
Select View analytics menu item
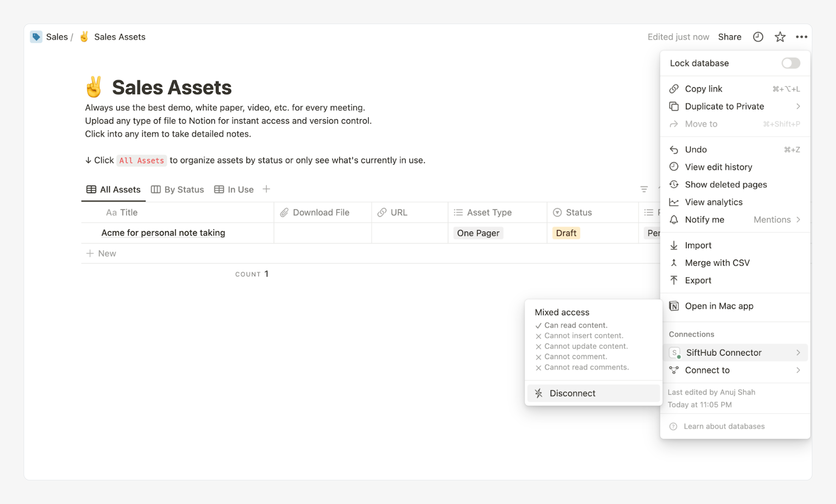click(714, 202)
